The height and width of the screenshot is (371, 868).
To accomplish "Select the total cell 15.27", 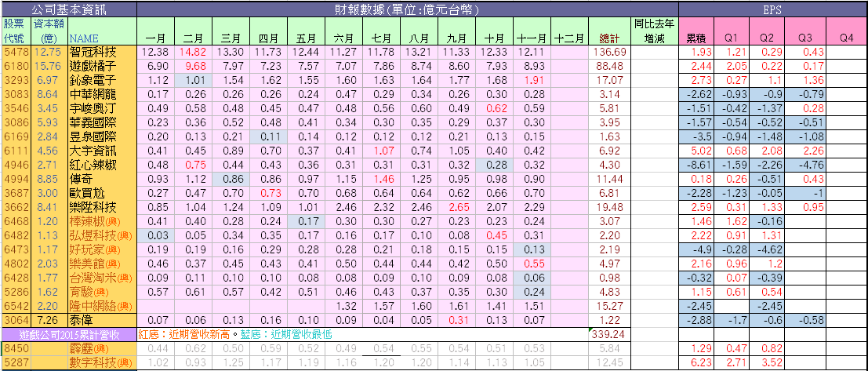I will (x=609, y=305).
